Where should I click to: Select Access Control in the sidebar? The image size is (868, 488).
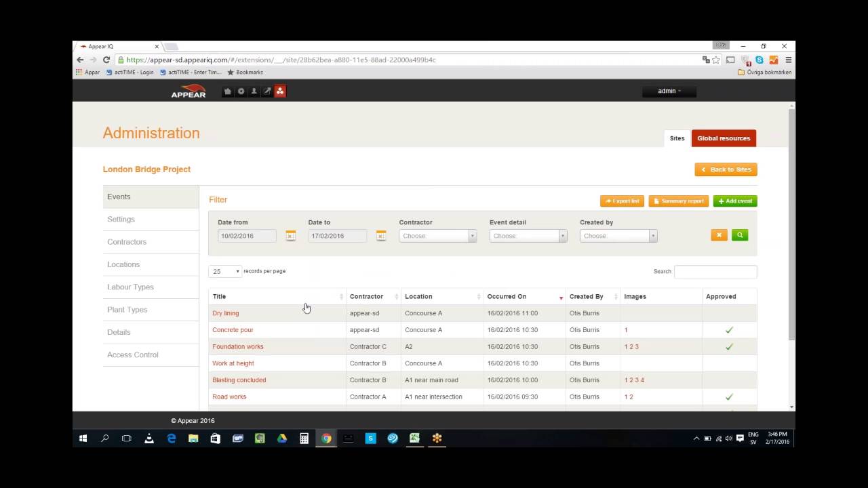tap(151, 354)
